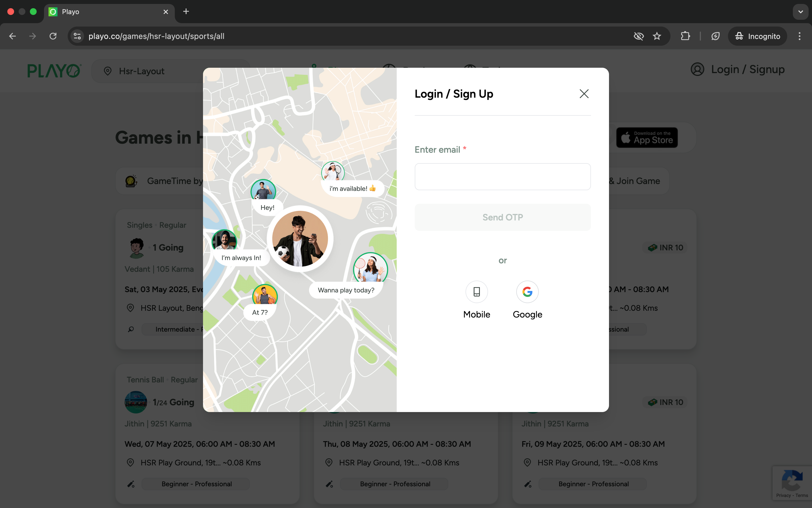The image size is (812, 508).
Task: Click the reCAPTCHA badge
Action: coord(792,483)
